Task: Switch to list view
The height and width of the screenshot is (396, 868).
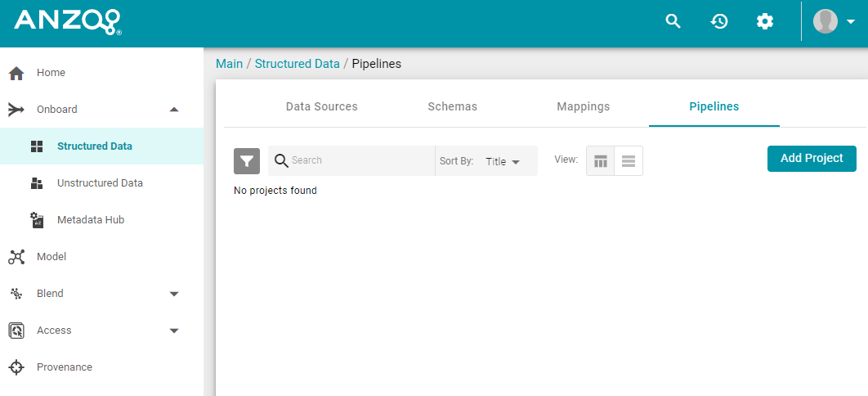Action: tap(629, 161)
